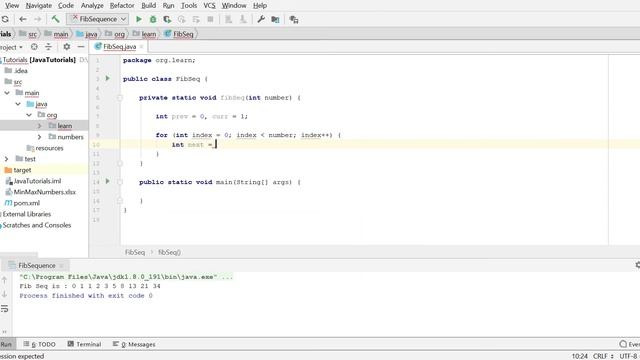The width and height of the screenshot is (640, 360).
Task: Navigate forward with the right arrow icon
Action: [x=38, y=19]
